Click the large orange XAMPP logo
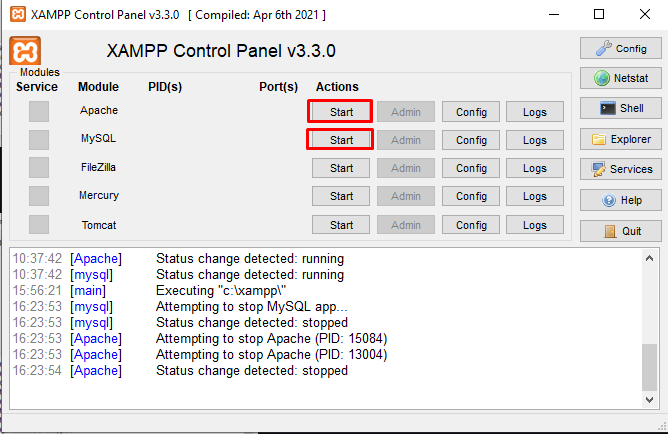The height and width of the screenshot is (434, 668). pyautogui.click(x=25, y=51)
